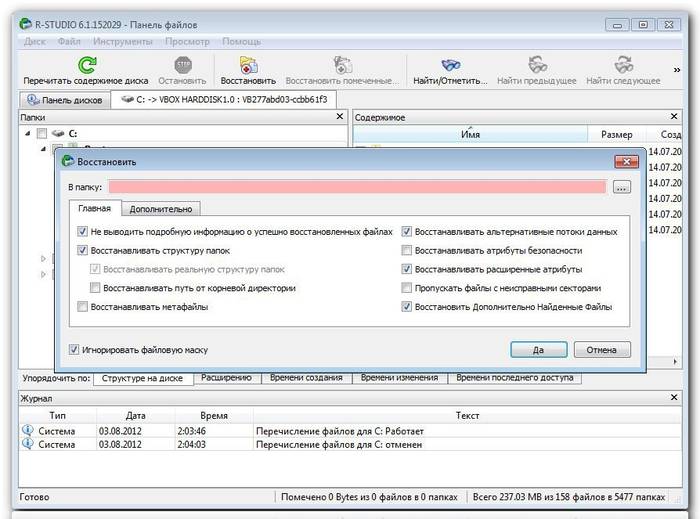700x519 pixels.
Task: Click the Восстановить помеченные toolbar icon
Action: click(343, 65)
